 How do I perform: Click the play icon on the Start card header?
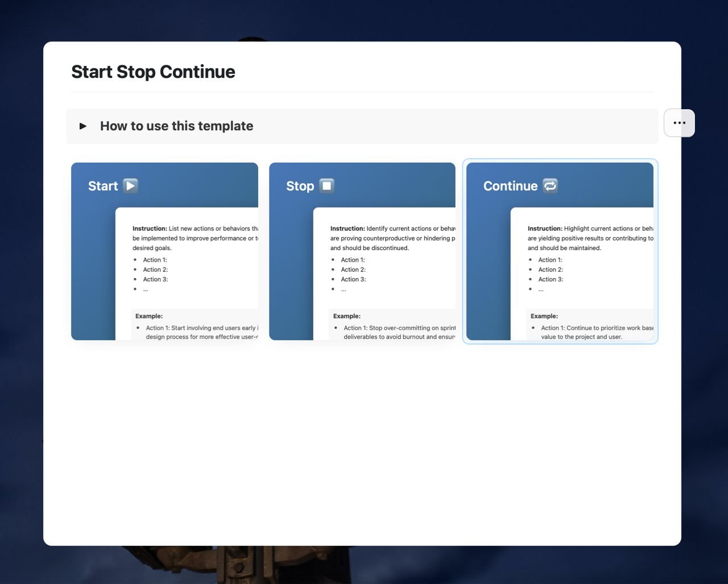130,185
